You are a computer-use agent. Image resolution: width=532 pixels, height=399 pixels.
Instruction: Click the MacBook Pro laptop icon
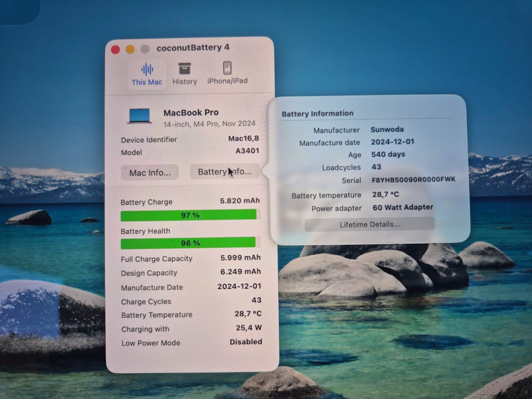140,116
